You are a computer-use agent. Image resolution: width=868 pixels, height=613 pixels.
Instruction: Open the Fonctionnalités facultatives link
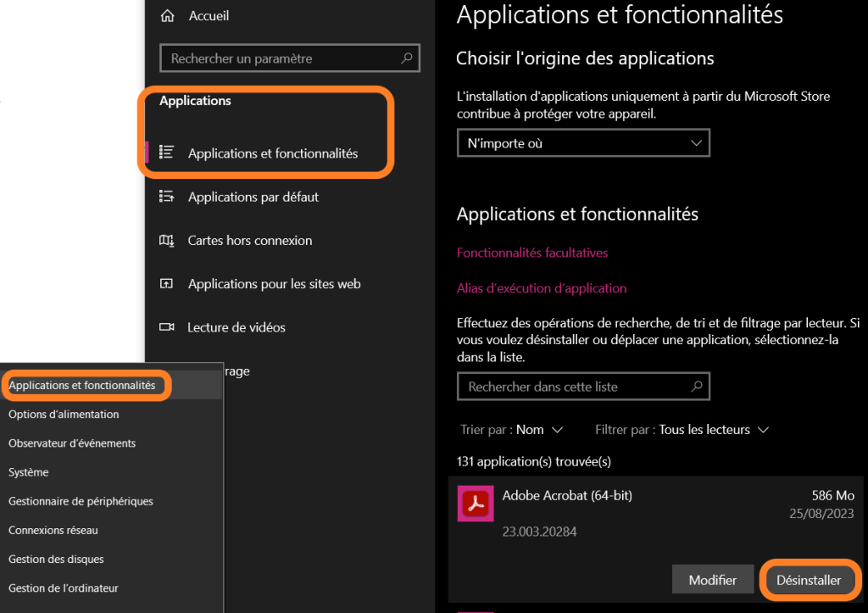click(x=532, y=253)
